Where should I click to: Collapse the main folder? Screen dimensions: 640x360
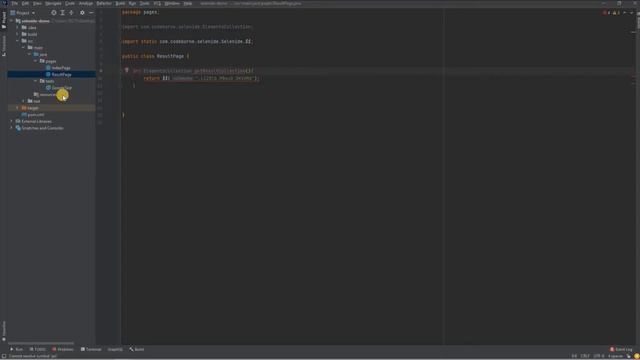[x=23, y=47]
